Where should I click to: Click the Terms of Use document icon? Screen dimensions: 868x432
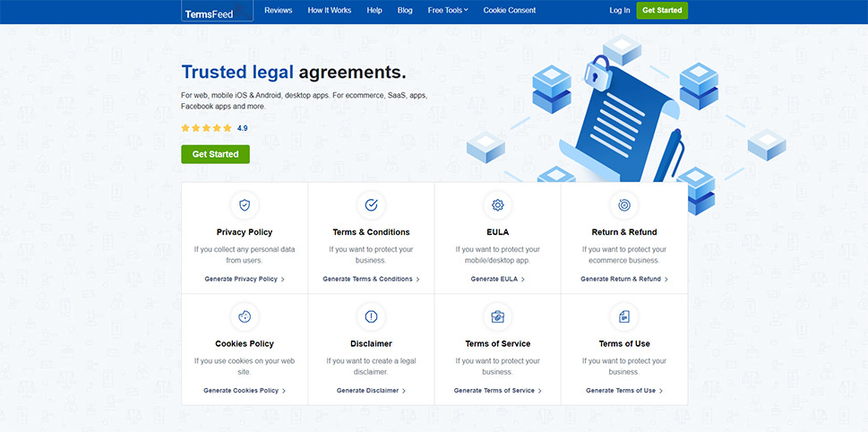point(623,316)
